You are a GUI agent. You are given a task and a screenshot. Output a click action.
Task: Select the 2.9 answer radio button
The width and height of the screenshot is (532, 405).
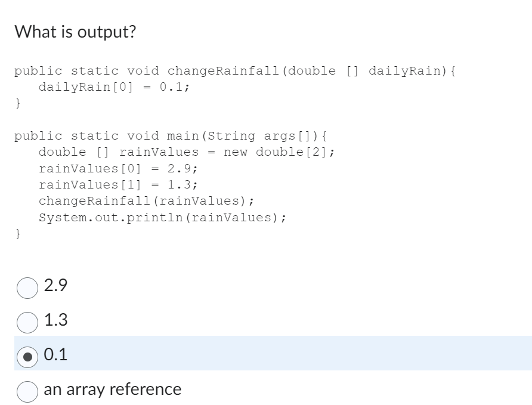pos(27,286)
